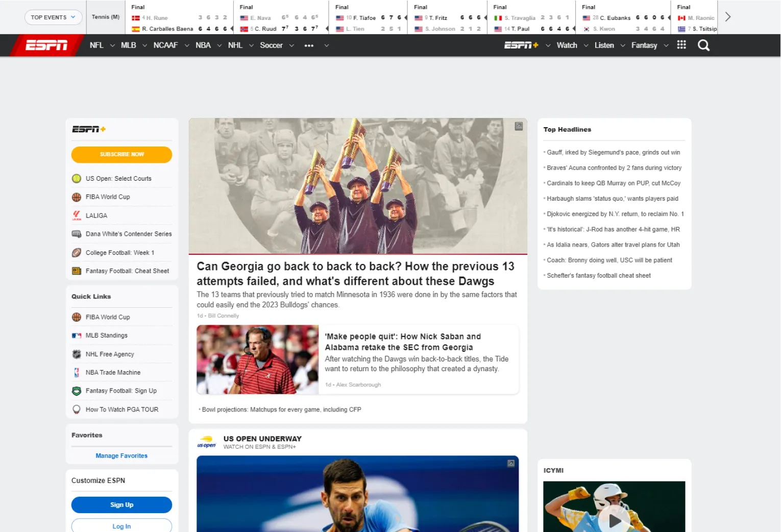This screenshot has height=532, width=781.
Task: Open the Watch navigation item
Action: point(567,45)
